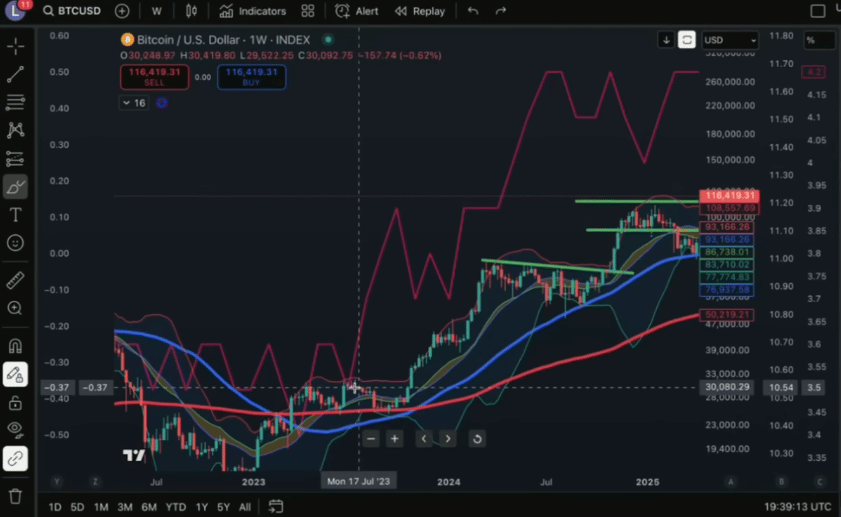Select the 1Y date range
The height and width of the screenshot is (517, 841).
[202, 507]
